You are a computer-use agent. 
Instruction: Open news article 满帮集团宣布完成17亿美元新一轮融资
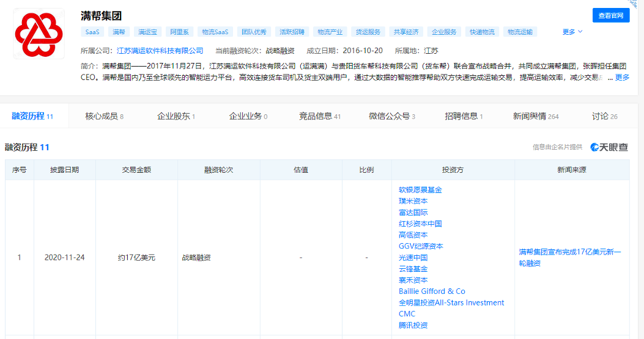coord(570,258)
